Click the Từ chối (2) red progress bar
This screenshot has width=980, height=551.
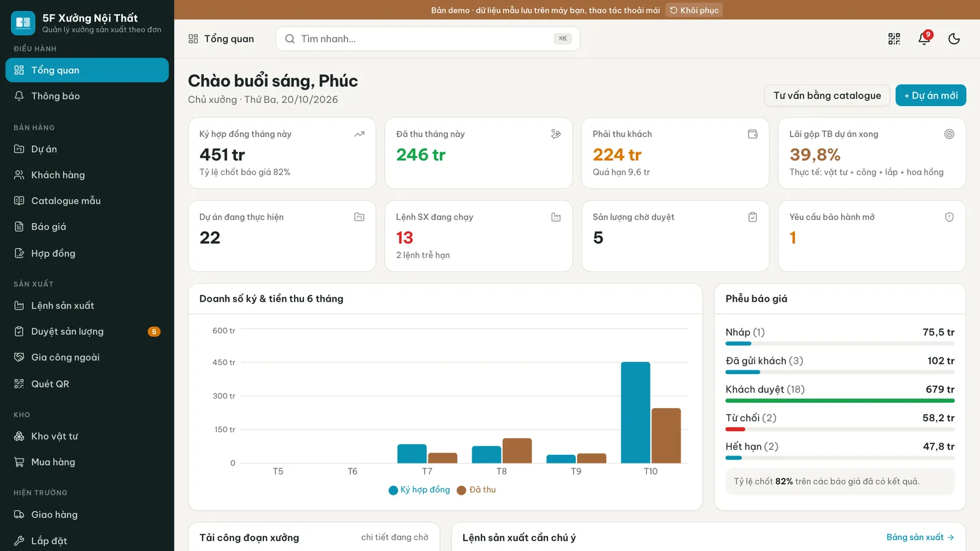click(x=735, y=429)
